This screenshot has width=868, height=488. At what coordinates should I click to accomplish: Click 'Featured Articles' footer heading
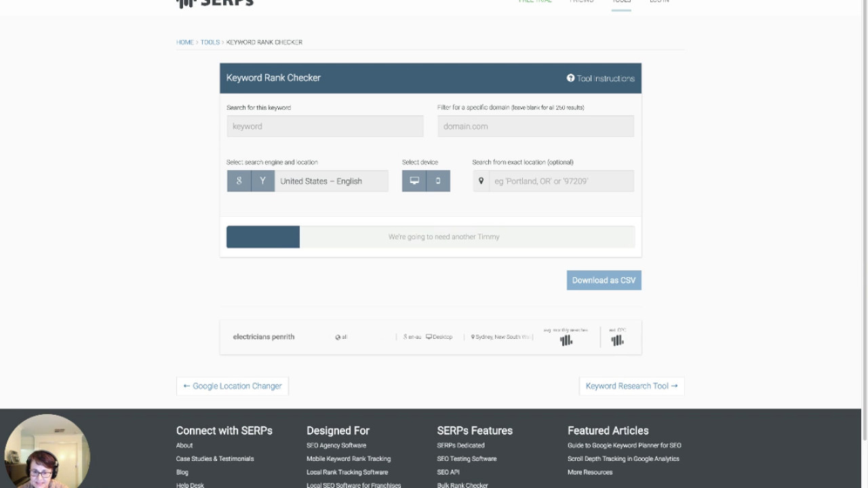click(608, 430)
